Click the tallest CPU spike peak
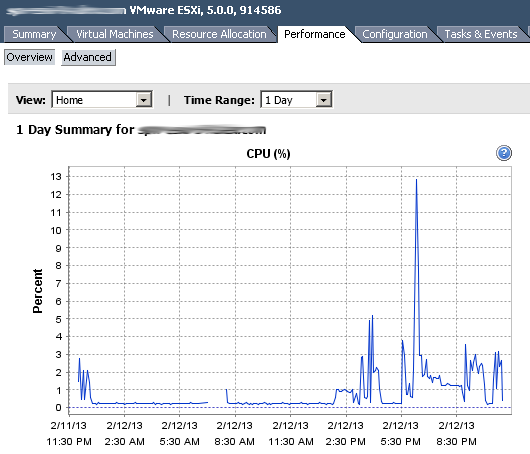Viewport: 530px width, 454px height. (x=416, y=180)
